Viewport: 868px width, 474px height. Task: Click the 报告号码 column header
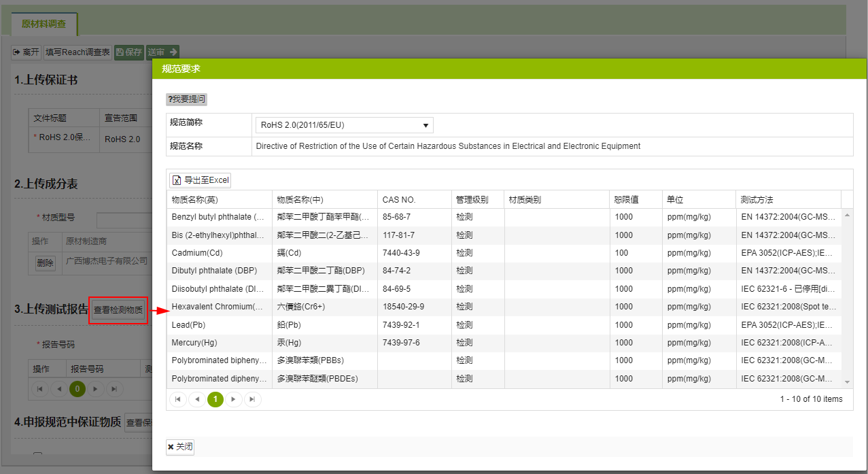click(103, 369)
